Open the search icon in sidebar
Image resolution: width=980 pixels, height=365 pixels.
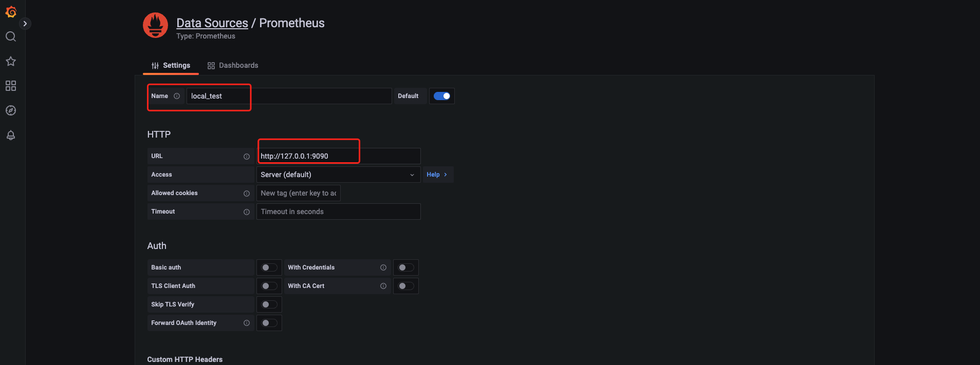[x=11, y=36]
